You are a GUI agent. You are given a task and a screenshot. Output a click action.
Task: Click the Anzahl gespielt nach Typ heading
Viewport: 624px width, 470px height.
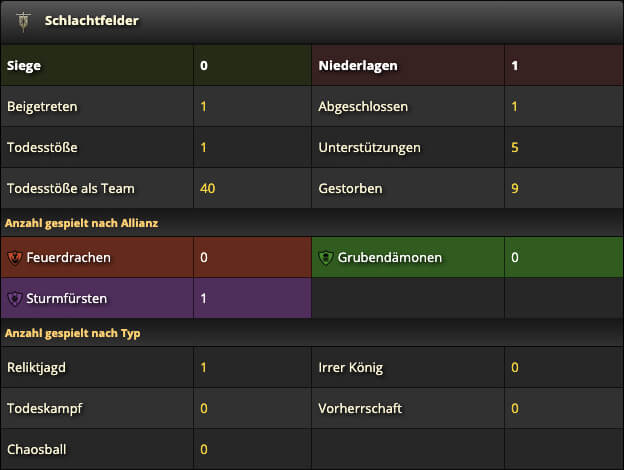pyautogui.click(x=72, y=333)
